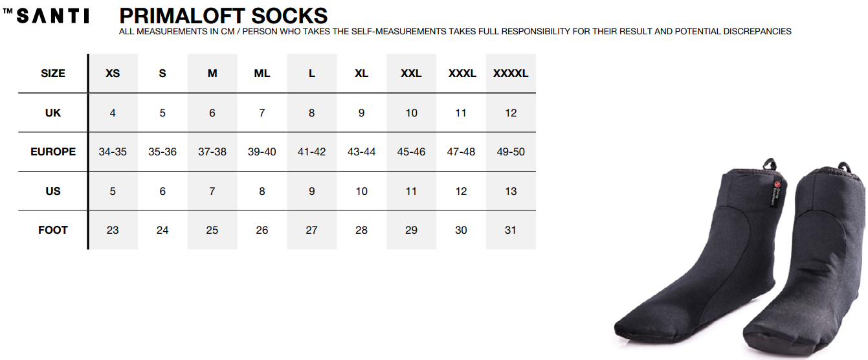Click the UK row label
The height and width of the screenshot is (360, 868).
(53, 113)
